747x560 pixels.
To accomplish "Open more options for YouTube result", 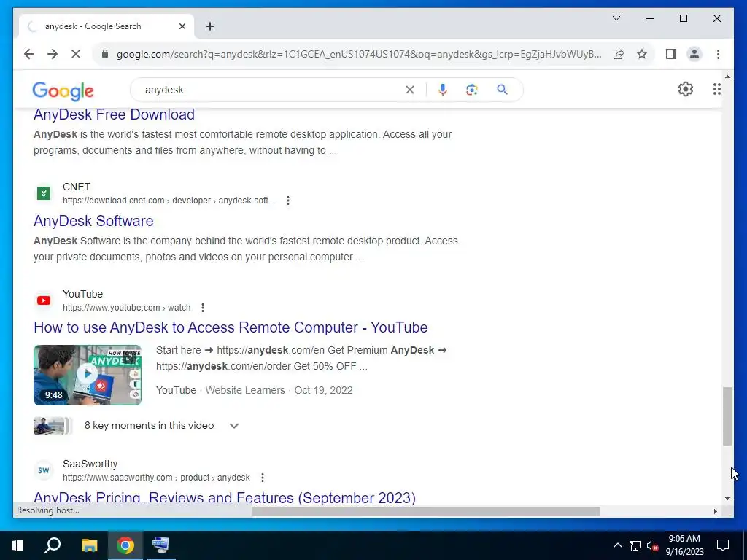I will 203,308.
